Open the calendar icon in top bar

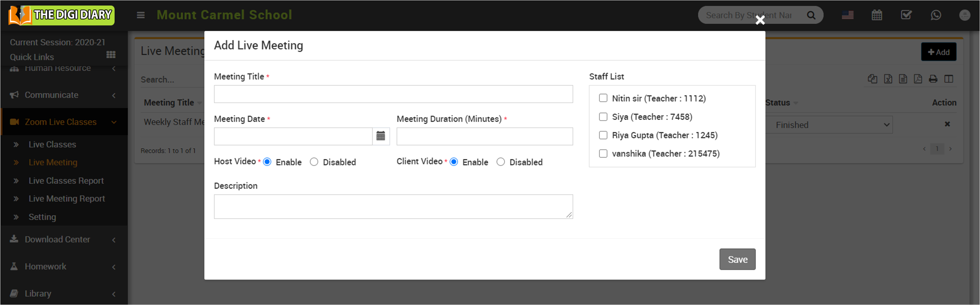[x=877, y=15]
